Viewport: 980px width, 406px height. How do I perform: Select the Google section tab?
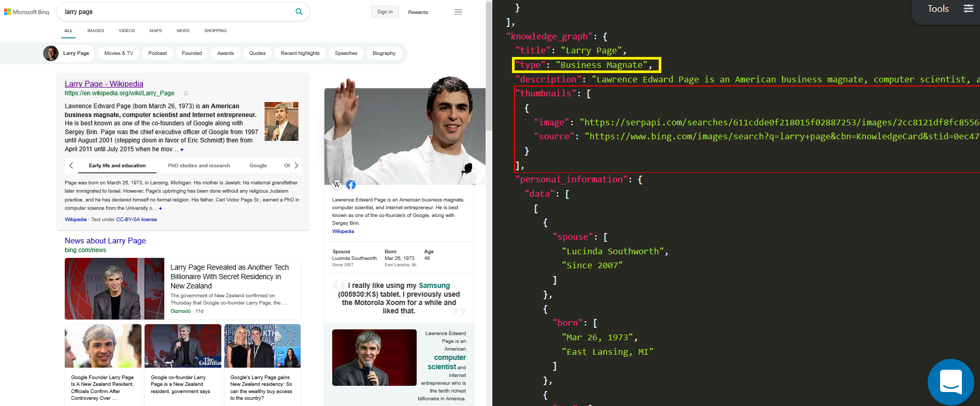(258, 166)
